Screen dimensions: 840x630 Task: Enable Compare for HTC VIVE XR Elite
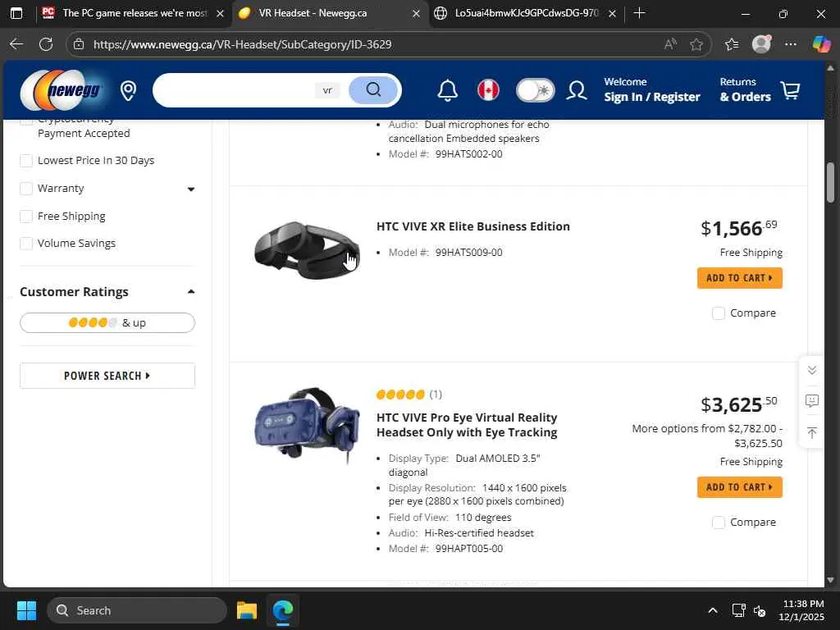point(719,313)
